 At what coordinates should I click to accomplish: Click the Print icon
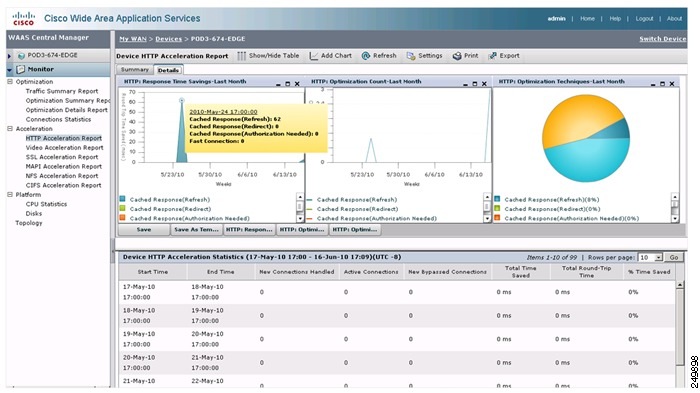[x=457, y=56]
